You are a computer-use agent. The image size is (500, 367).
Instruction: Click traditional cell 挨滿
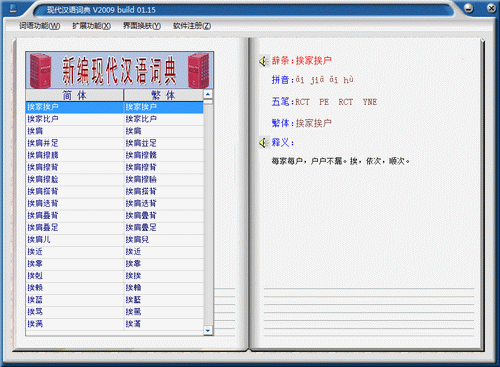pos(164,324)
